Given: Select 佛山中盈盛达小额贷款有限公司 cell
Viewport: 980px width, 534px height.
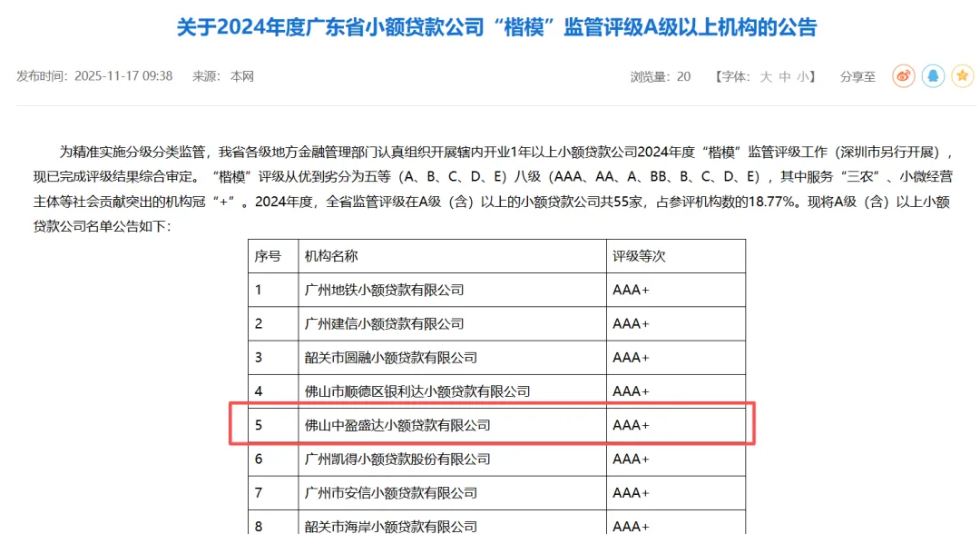Looking at the screenshot, I should [x=453, y=425].
